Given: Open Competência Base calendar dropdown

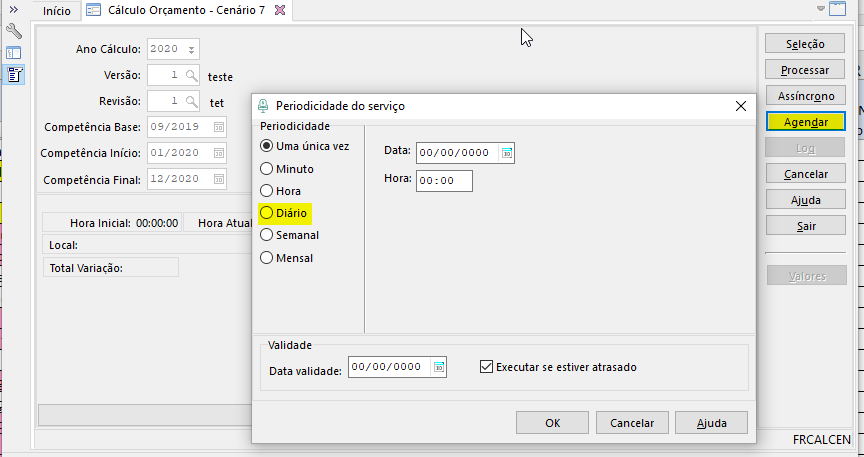Looking at the screenshot, I should [218, 127].
